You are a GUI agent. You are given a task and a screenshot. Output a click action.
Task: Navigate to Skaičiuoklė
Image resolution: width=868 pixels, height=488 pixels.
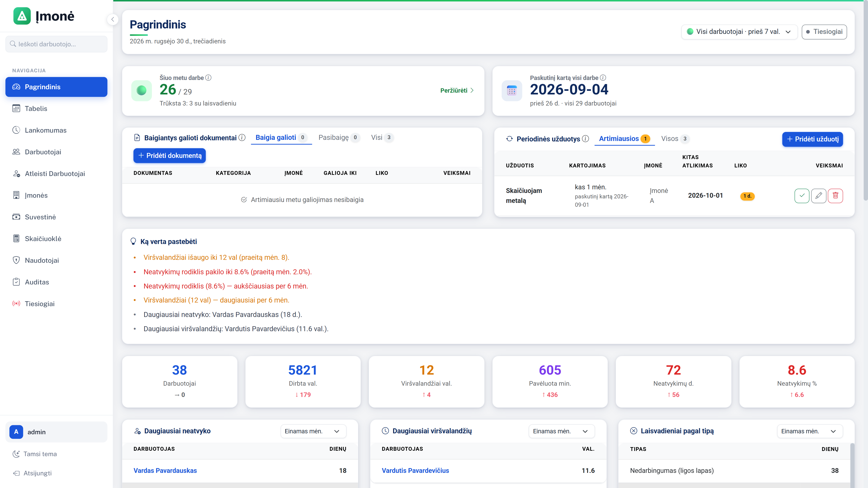pyautogui.click(x=56, y=238)
